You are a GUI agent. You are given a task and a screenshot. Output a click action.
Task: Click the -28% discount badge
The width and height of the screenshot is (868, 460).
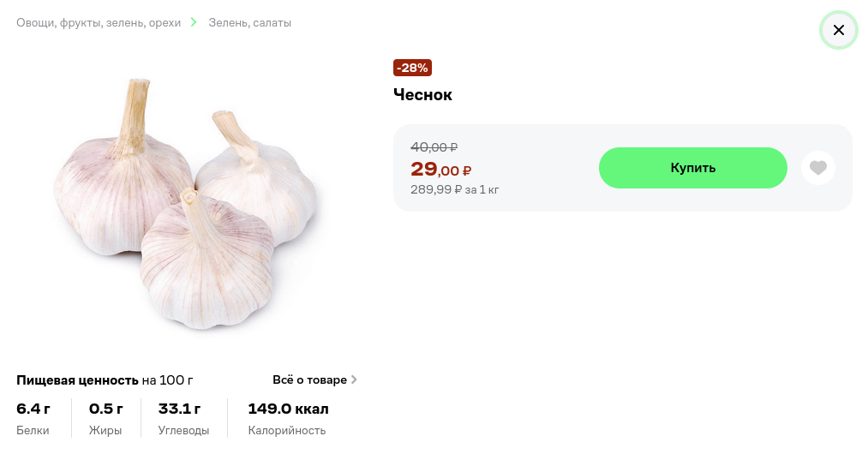pyautogui.click(x=412, y=68)
